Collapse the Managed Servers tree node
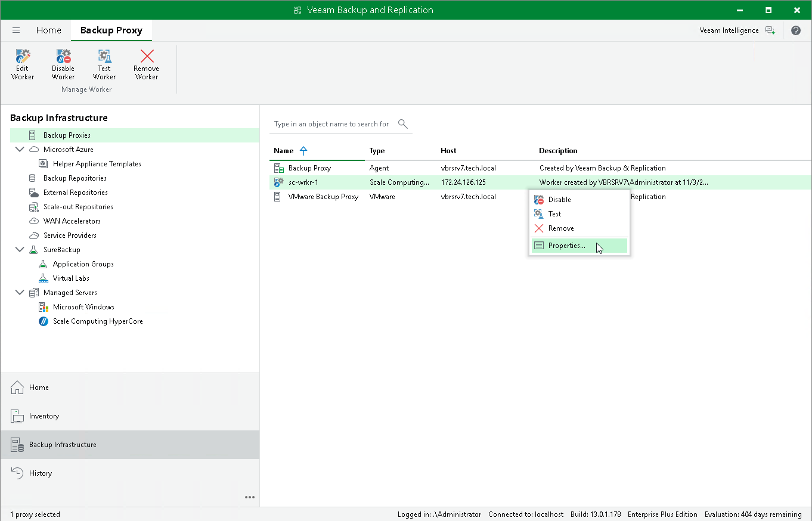Viewport: 812px width, 521px height. pos(20,293)
